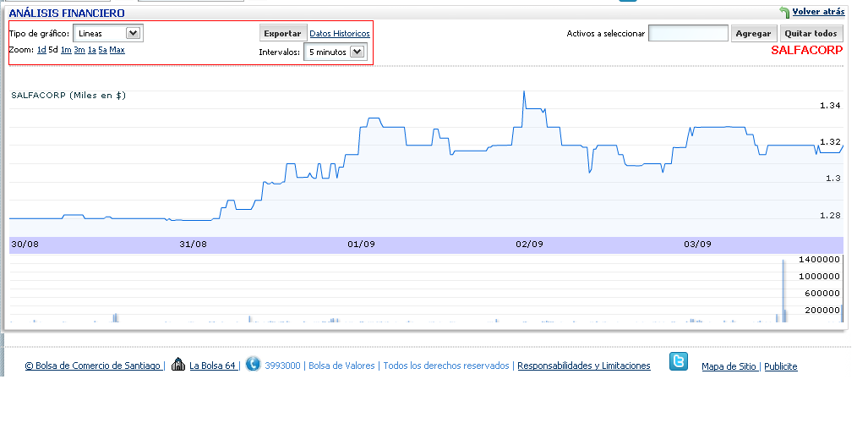Select the 3m zoom range
Screen dimensions: 868x429
[79, 50]
